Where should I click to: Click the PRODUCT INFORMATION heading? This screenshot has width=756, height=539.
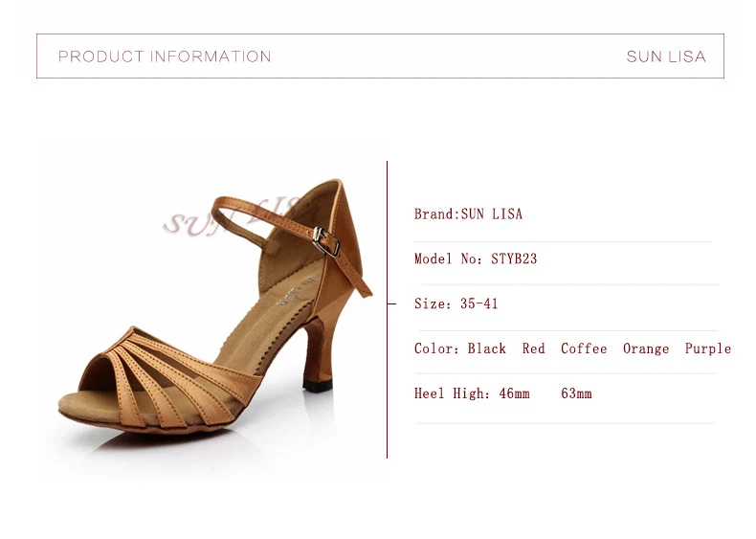coord(165,56)
